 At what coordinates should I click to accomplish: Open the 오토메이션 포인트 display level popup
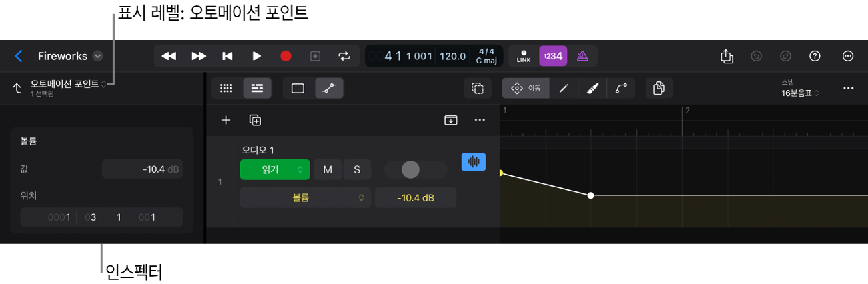pos(69,84)
